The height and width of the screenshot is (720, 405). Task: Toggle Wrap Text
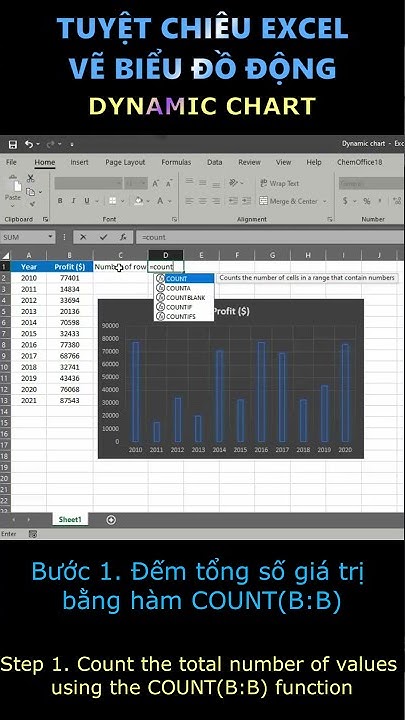point(279,183)
